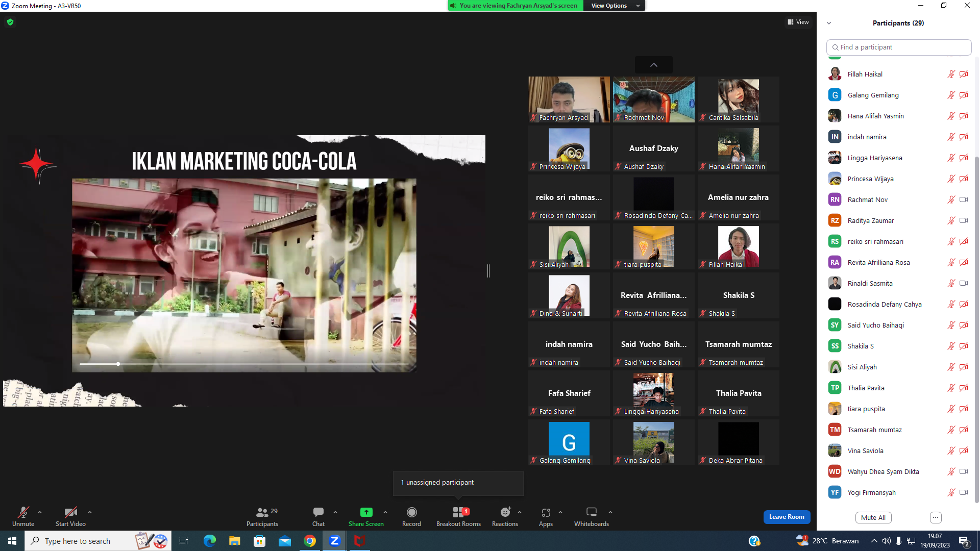Expand video options arrow next to Start Video

[x=90, y=512]
